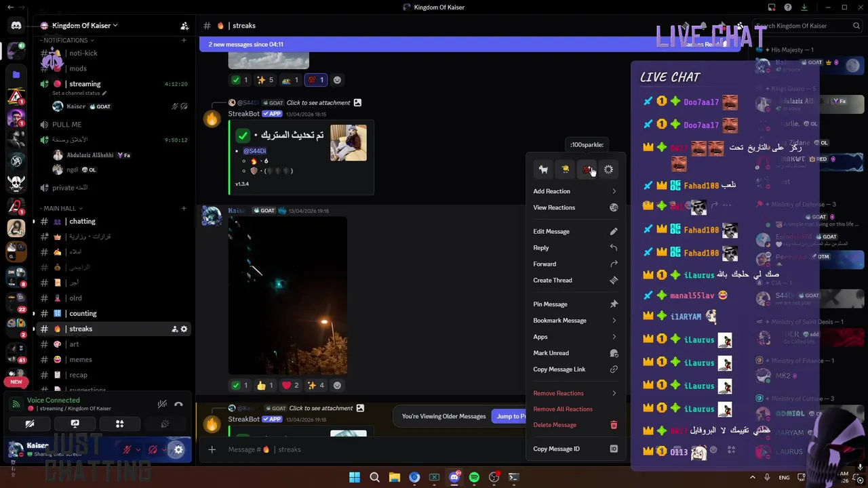Choose Pin Message option
Screen dimensions: 868x488
click(x=575, y=304)
